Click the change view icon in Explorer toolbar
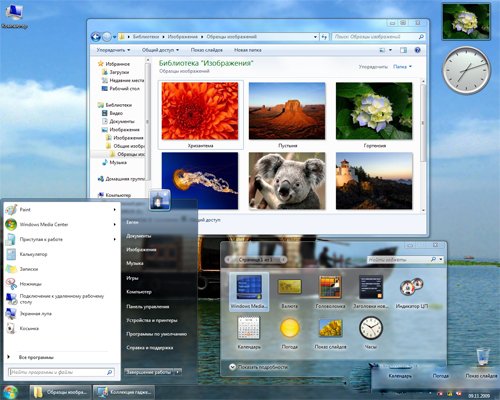The image size is (500, 400). [x=382, y=50]
